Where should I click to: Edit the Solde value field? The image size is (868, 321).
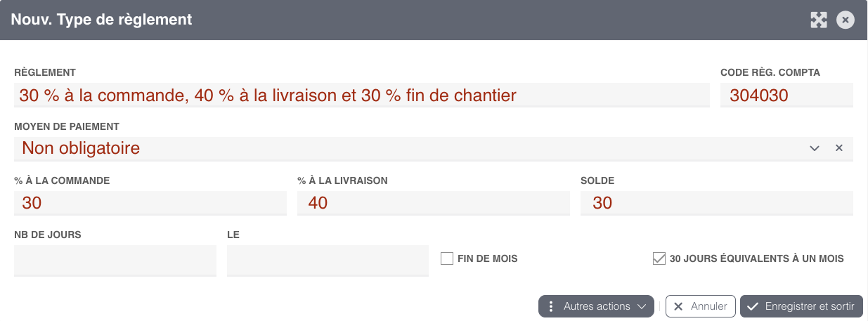tap(717, 203)
